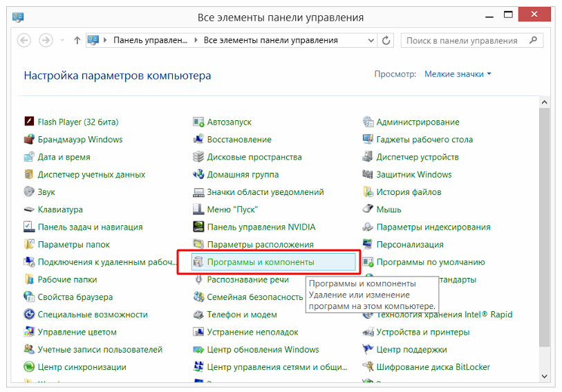Open the Просмотр Мелкие значки dropdown
The image size is (562, 392).
(x=458, y=74)
